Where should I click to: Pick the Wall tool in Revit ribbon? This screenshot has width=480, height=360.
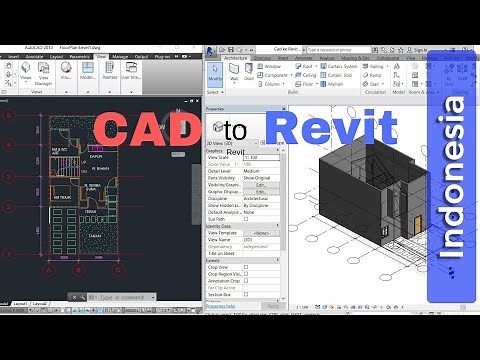pos(234,73)
